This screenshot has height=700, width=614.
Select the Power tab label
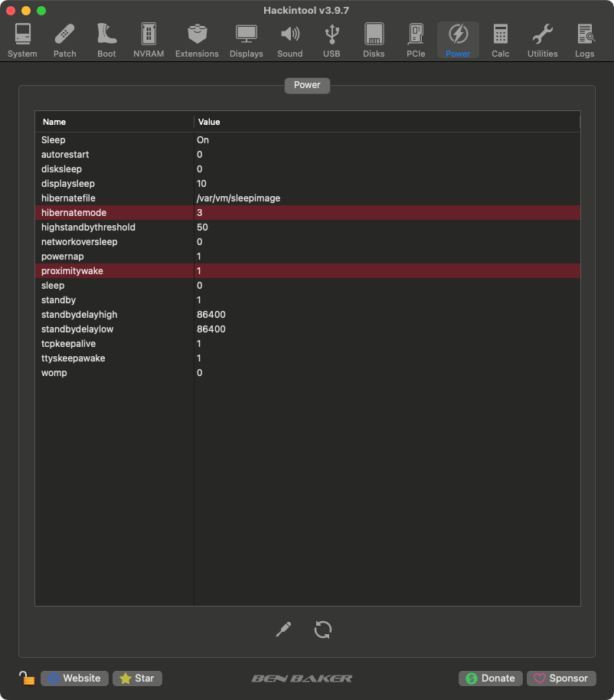pos(307,85)
